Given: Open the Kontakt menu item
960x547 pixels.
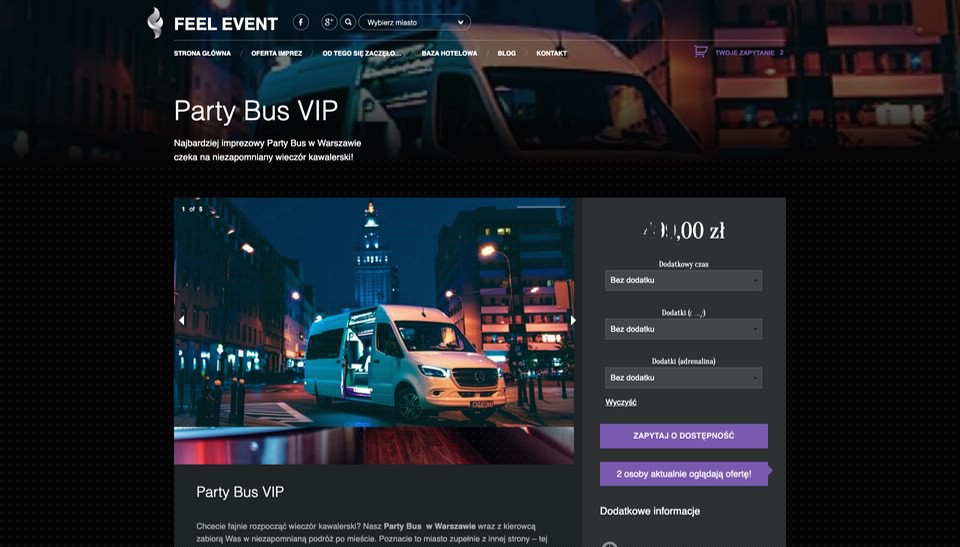Looking at the screenshot, I should tap(552, 53).
